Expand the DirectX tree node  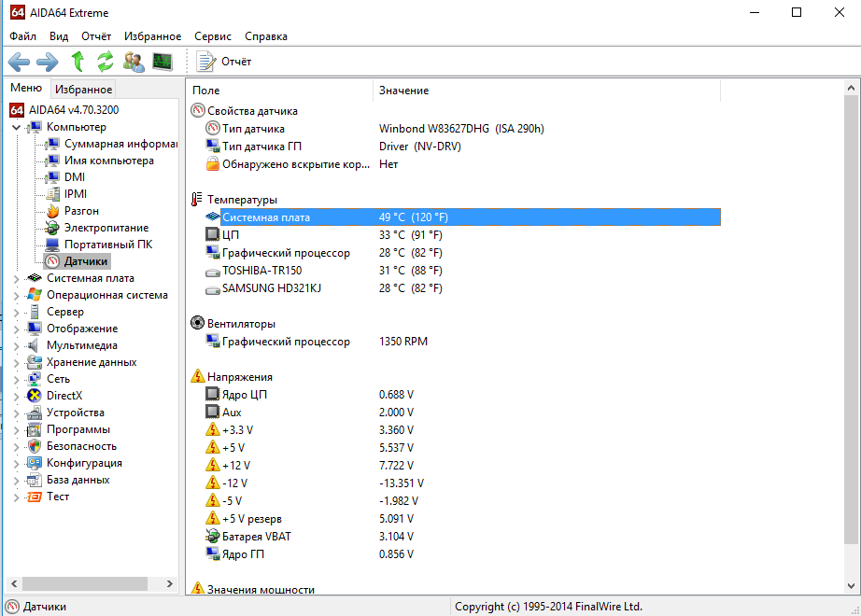click(x=16, y=397)
